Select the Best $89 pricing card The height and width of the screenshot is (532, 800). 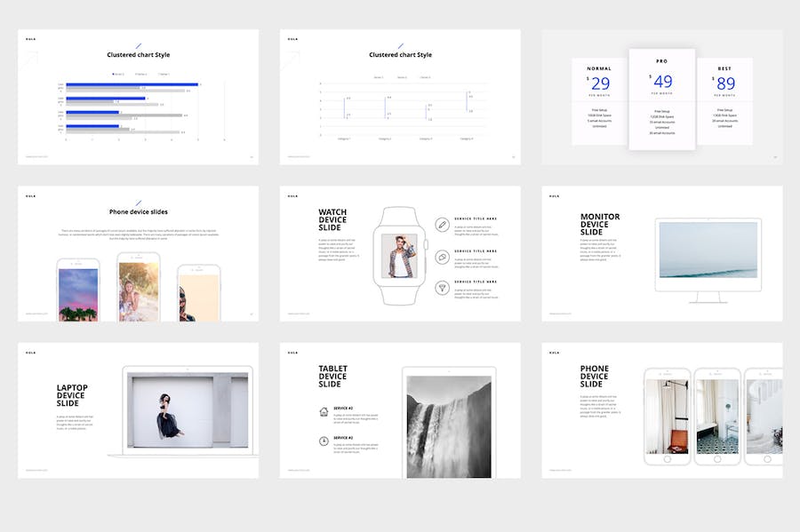click(x=724, y=101)
